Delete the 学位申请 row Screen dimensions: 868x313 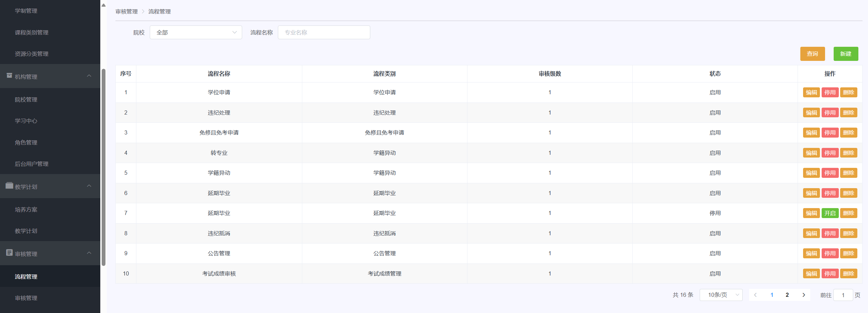pos(848,92)
